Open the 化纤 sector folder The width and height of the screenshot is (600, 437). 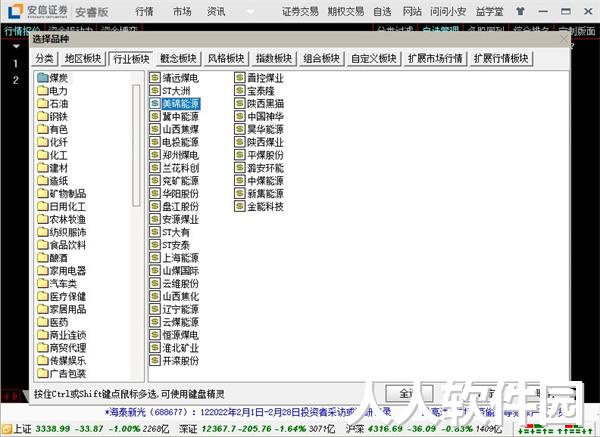pos(53,142)
